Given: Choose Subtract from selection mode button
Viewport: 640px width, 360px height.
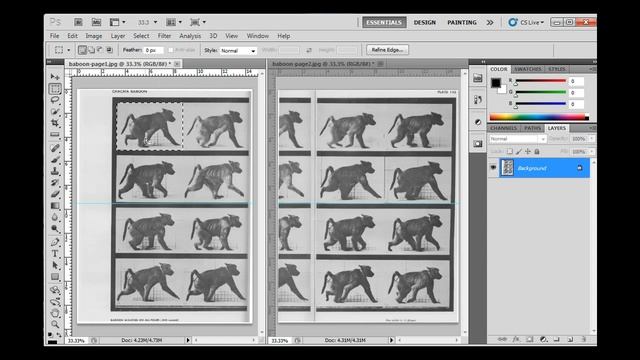Looking at the screenshot, I should (x=100, y=50).
